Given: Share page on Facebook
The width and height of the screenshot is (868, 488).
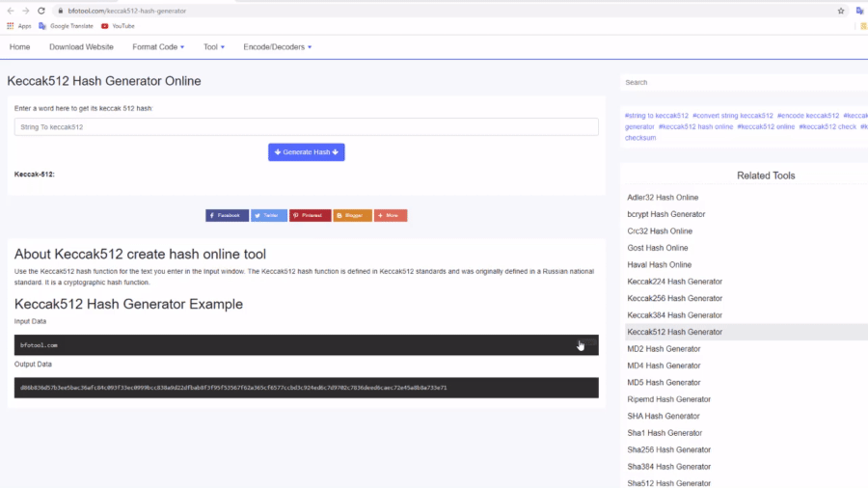Looking at the screenshot, I should pos(227,215).
